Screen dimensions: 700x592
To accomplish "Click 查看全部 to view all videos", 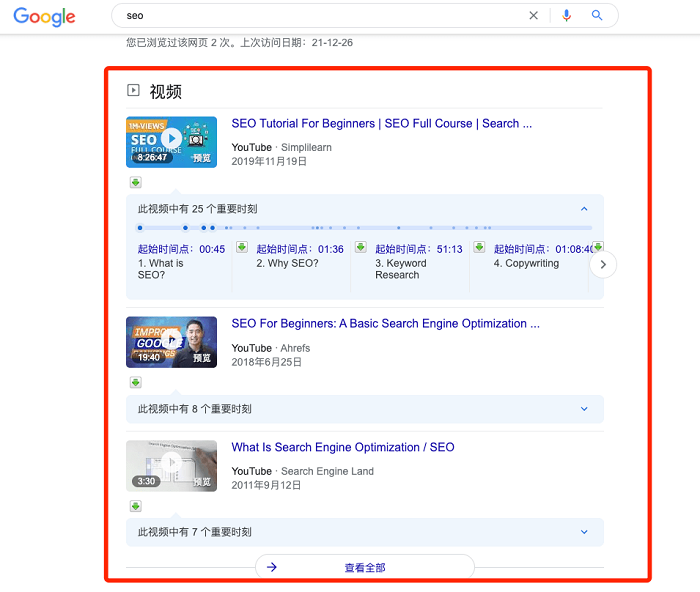I will (x=365, y=567).
